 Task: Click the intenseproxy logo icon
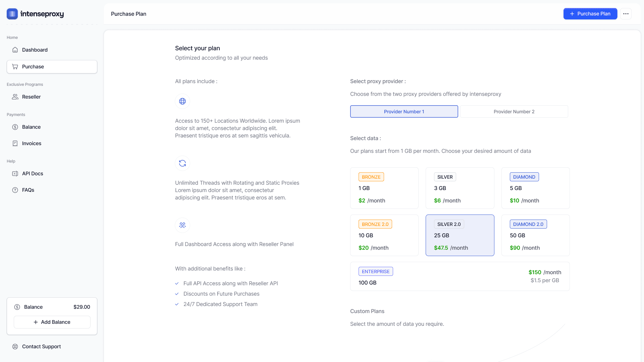pos(12,14)
